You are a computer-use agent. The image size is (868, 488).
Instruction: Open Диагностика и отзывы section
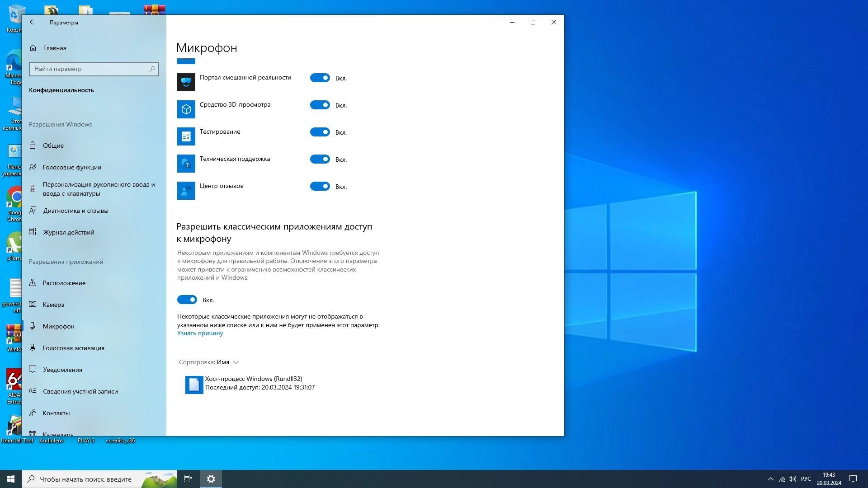click(x=94, y=211)
